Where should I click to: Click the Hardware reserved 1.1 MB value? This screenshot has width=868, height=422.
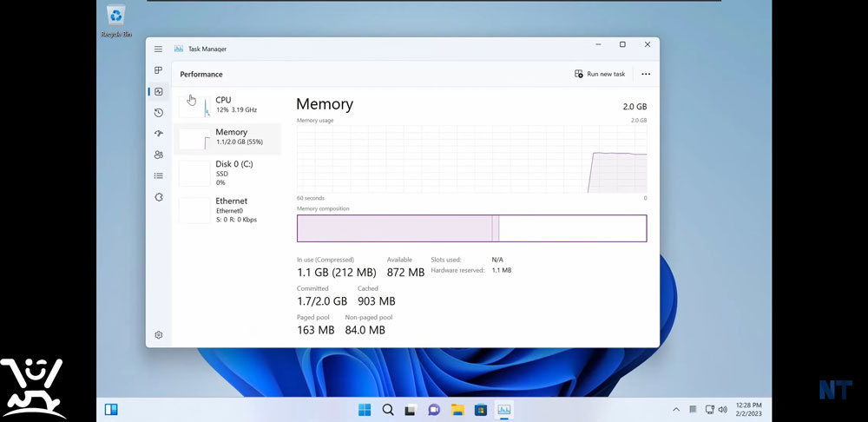502,270
